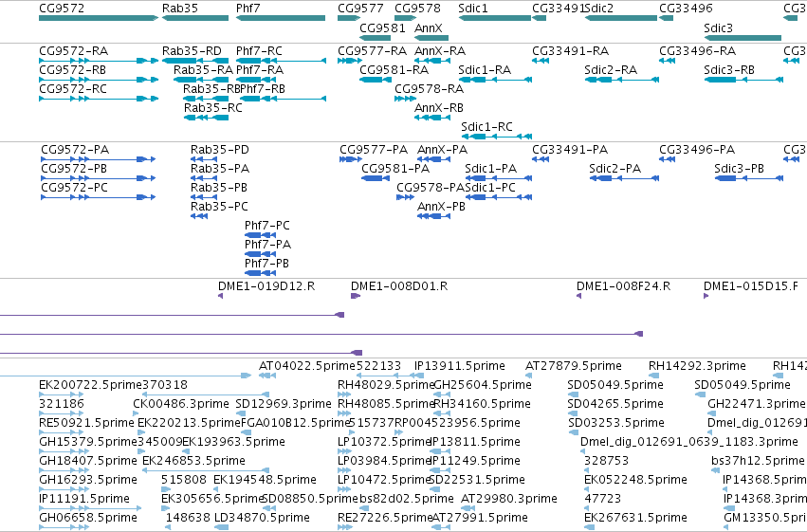Image resolution: width=807 pixels, height=532 pixels.
Task: Open EST AT27879.5prime
Action: (x=574, y=366)
